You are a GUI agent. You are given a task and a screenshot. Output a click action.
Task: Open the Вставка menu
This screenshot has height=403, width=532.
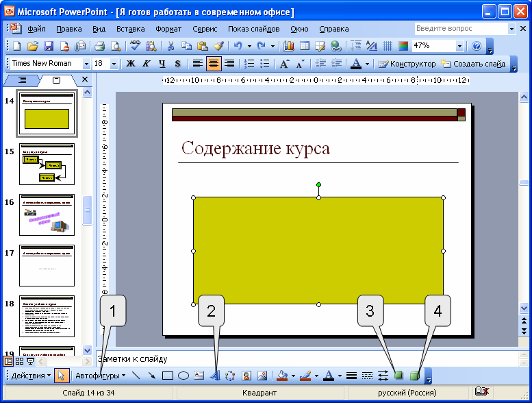[x=130, y=29]
